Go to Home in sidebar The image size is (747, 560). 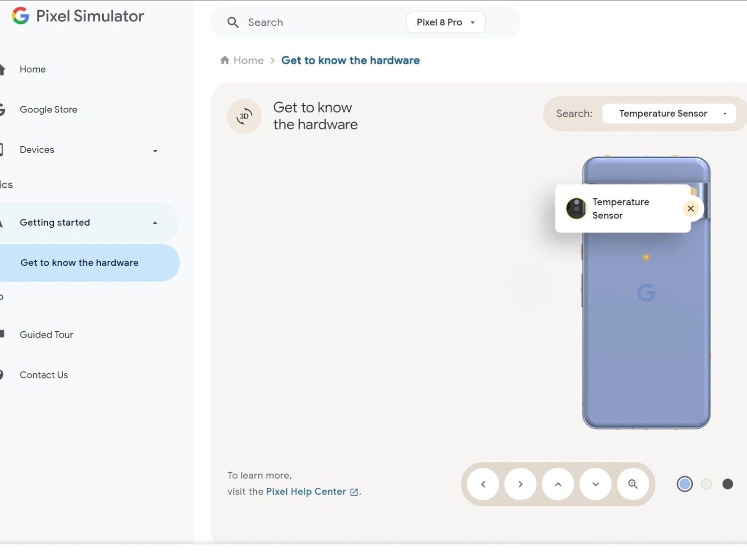click(33, 69)
